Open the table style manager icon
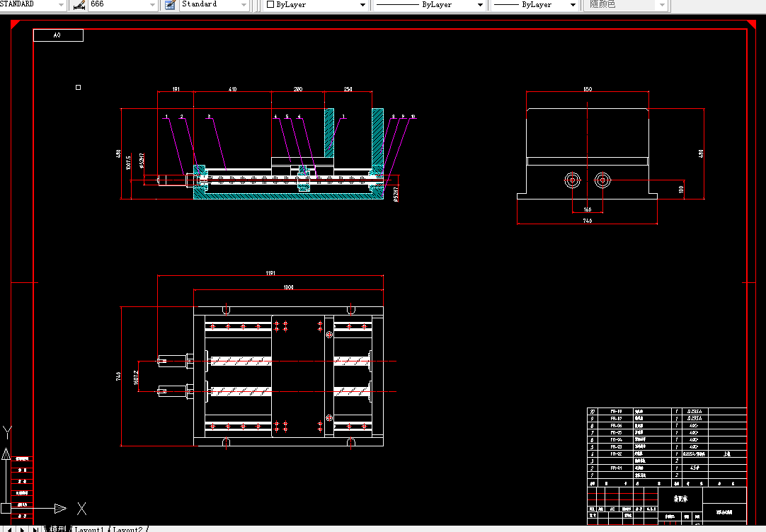 (170, 5)
